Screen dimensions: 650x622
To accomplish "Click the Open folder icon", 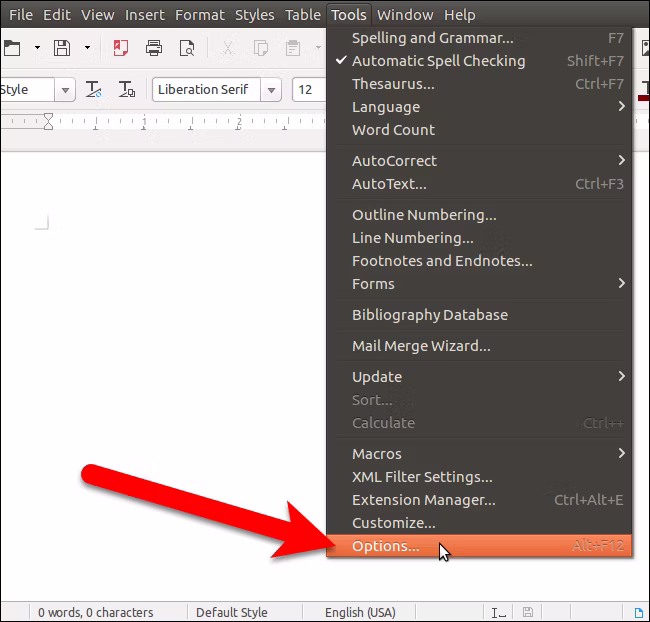I will pyautogui.click(x=12, y=48).
